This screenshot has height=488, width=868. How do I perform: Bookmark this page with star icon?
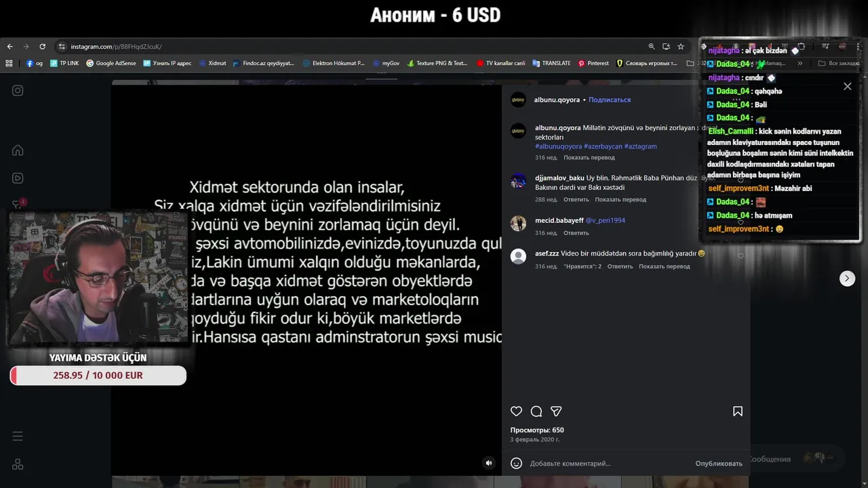(681, 47)
